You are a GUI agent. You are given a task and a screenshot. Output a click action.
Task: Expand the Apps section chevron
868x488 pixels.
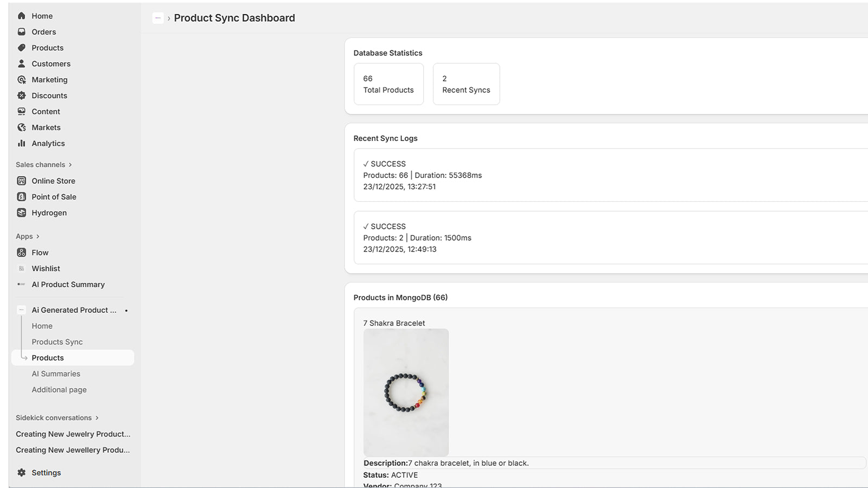tap(37, 236)
